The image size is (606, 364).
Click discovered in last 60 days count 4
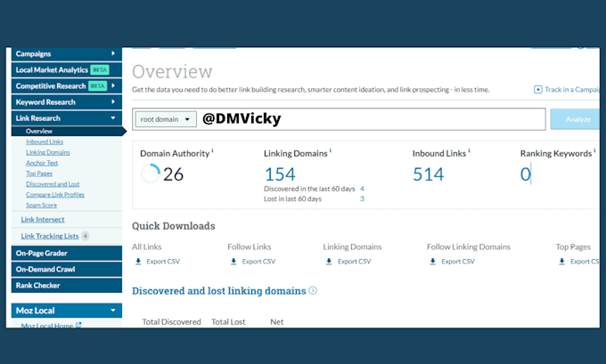pyautogui.click(x=362, y=189)
